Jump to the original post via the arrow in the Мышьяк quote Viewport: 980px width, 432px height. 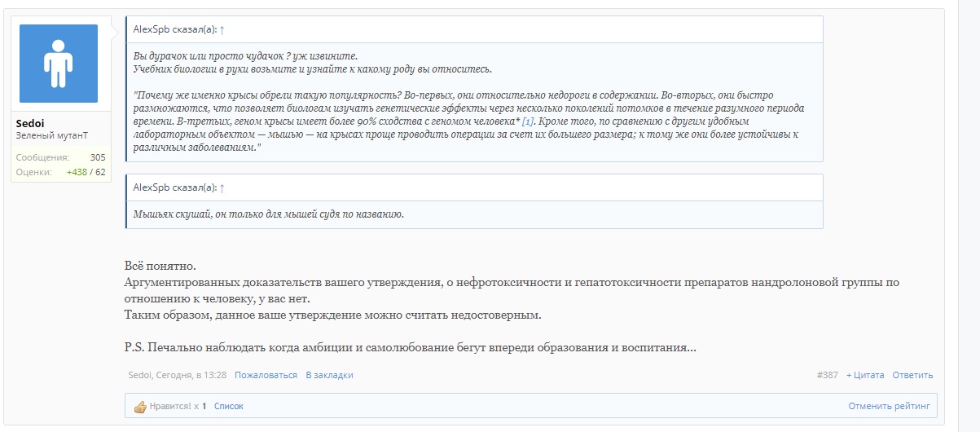[222, 187]
